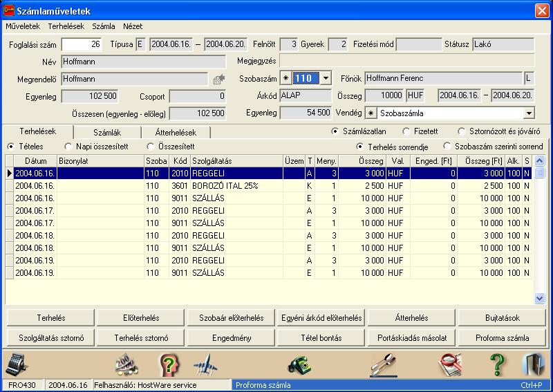Click the icon next to Megrendelő field
Viewport: 553px width, 392px height.
pyautogui.click(x=218, y=79)
